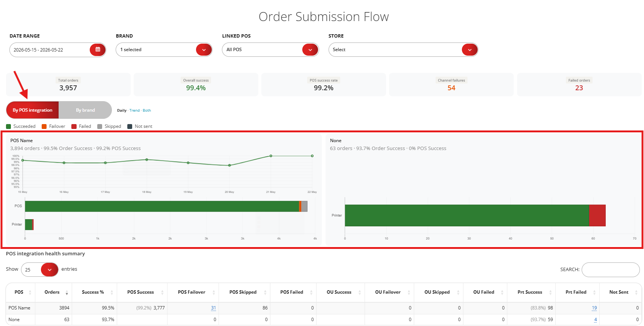644x326 pixels.
Task: Open the date range calendar picker
Action: (98, 50)
